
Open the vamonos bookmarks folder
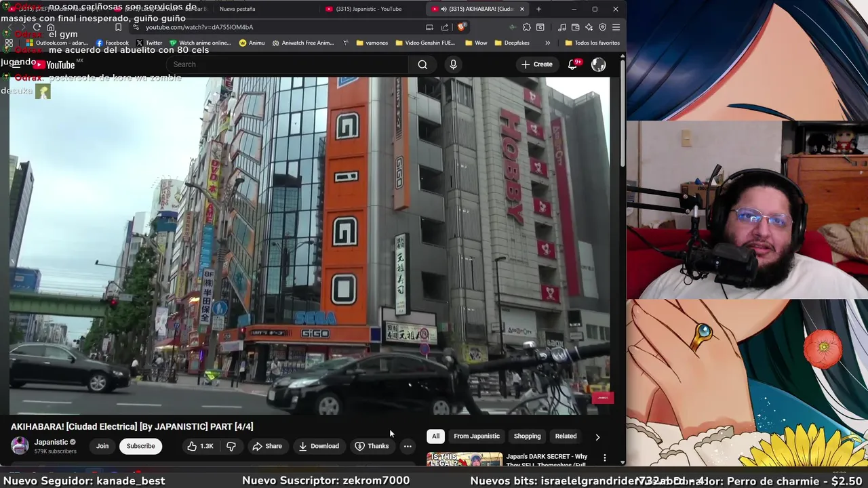click(x=372, y=43)
